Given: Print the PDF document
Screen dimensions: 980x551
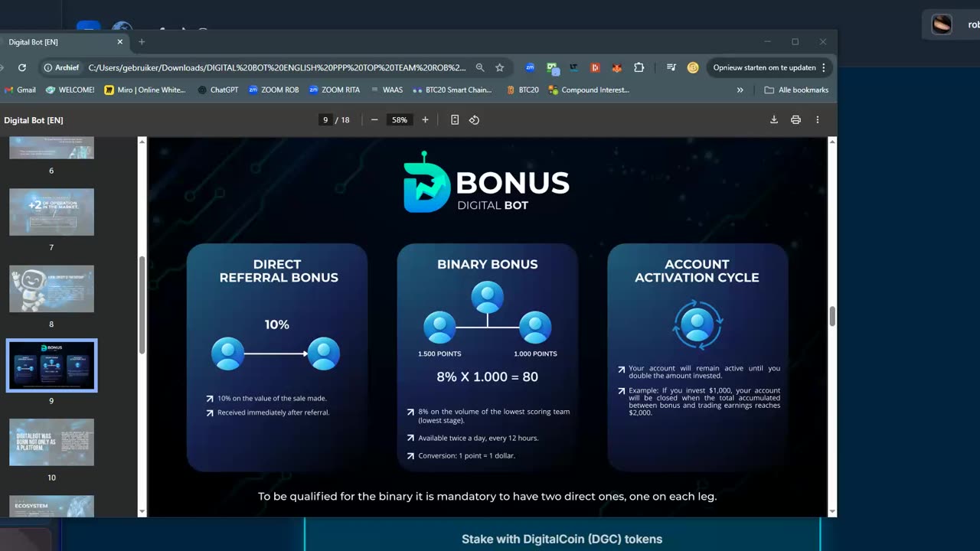Looking at the screenshot, I should (795, 119).
